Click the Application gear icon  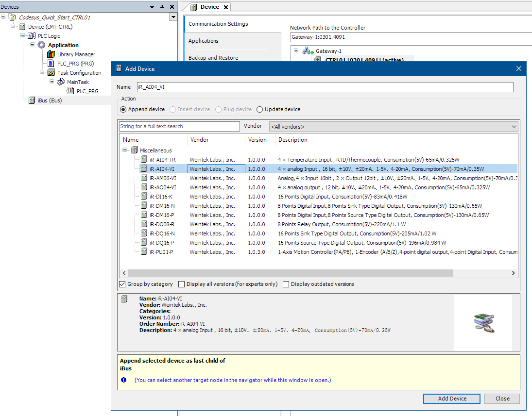(41, 45)
